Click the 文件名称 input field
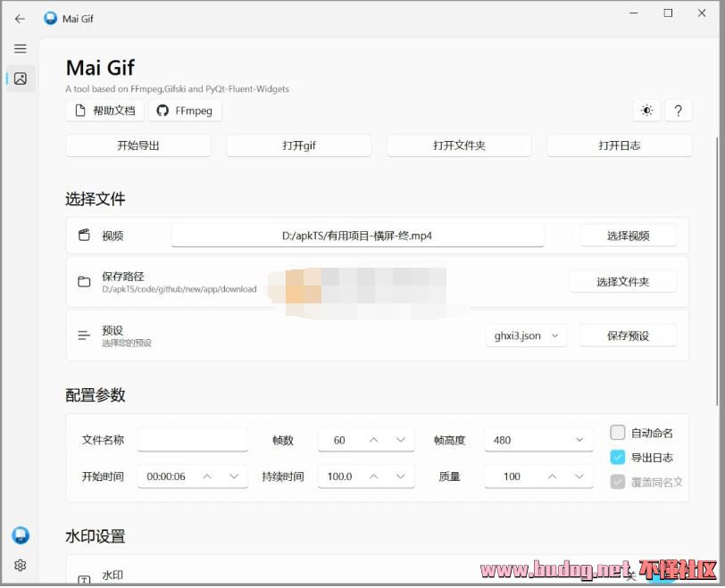 point(193,440)
